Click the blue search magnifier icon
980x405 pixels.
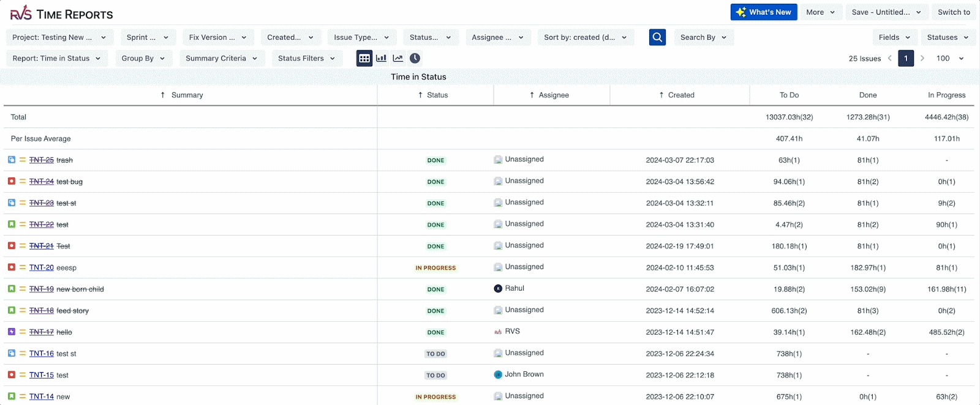(657, 37)
